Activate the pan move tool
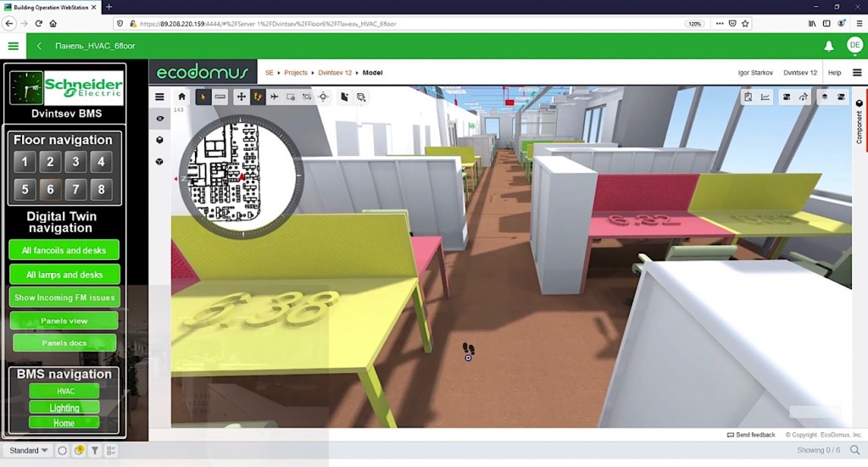The image size is (868, 467). tap(242, 97)
